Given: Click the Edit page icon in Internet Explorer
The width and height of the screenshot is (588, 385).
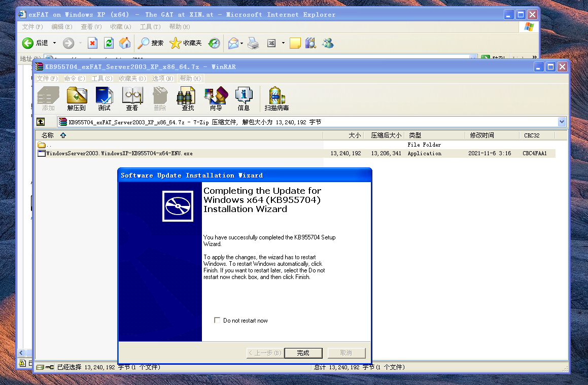Looking at the screenshot, I should point(271,43).
